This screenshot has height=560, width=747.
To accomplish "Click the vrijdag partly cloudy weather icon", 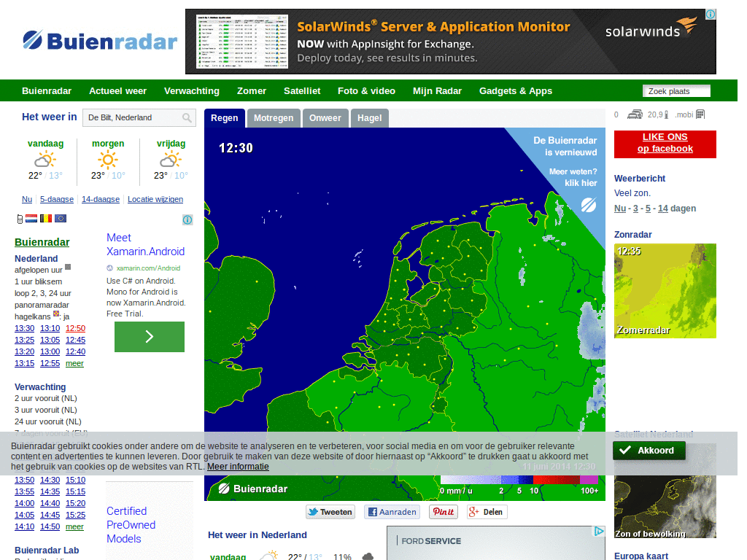I will coord(171,160).
